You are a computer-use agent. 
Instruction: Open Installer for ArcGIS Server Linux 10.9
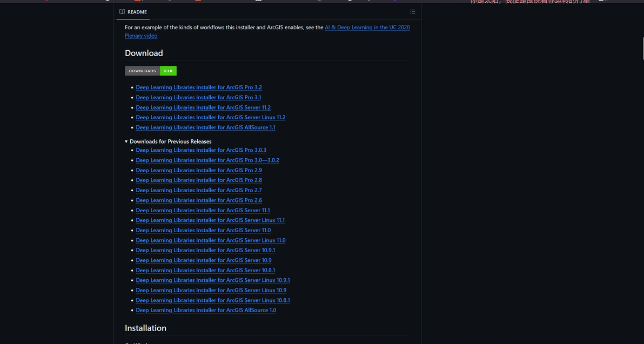211,290
